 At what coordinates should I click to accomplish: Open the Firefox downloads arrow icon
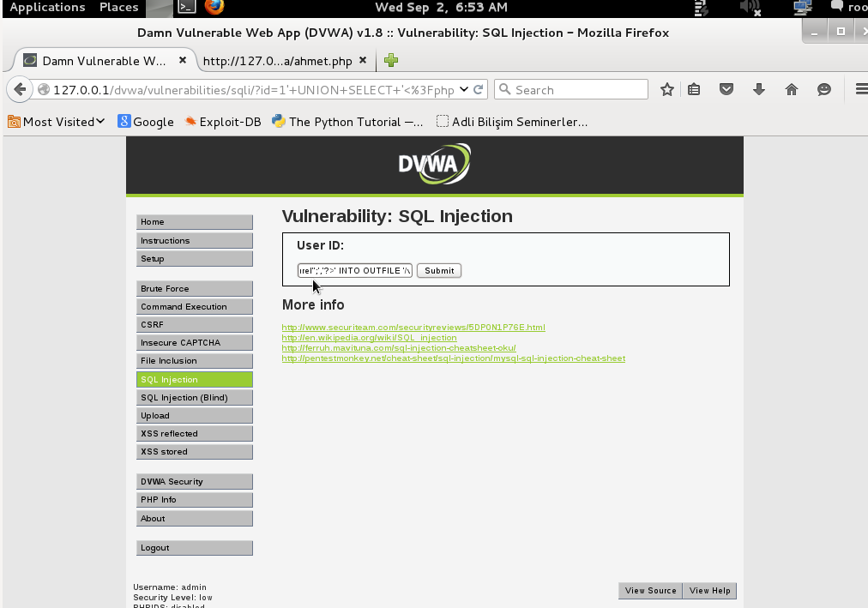(759, 90)
